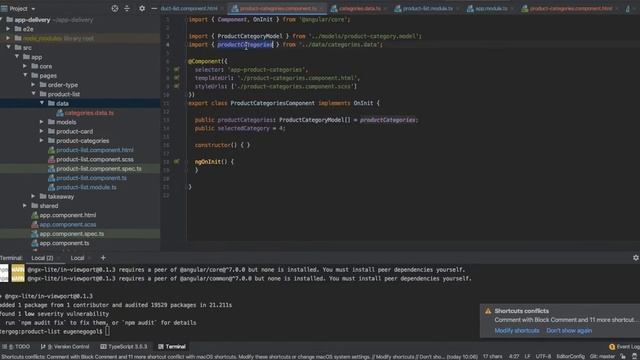Toggle the Terminal tool window button
640x360 pixels.
pos(172,347)
